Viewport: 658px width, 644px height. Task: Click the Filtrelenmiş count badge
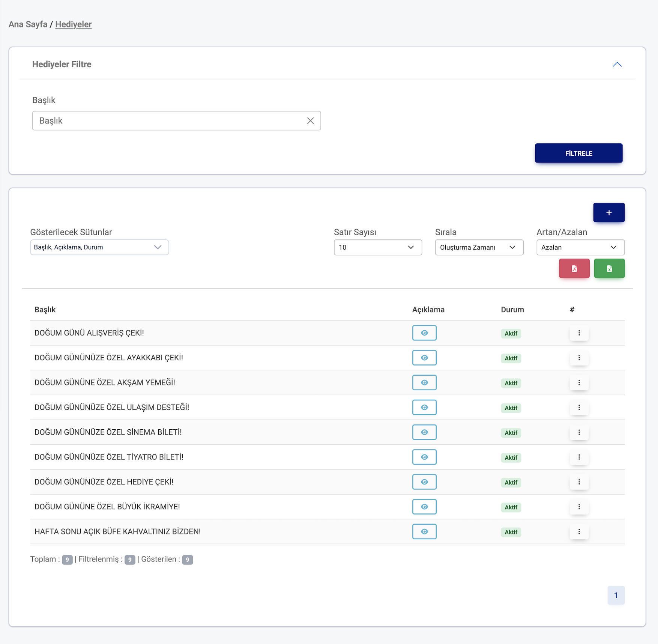(130, 560)
